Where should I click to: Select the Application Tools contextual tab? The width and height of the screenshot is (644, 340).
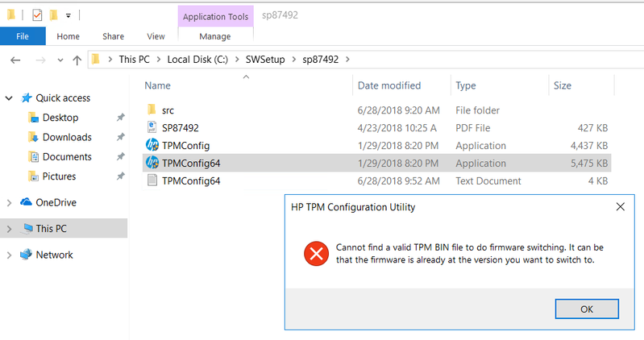[x=216, y=16]
